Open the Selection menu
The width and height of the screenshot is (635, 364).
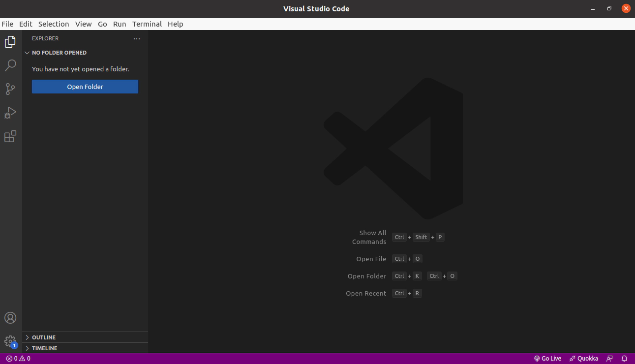[x=54, y=24]
